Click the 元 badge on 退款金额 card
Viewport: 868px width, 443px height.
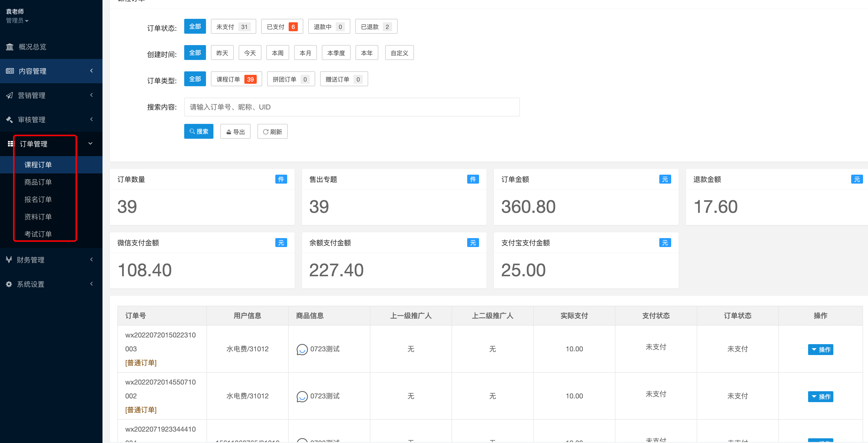[x=857, y=179]
